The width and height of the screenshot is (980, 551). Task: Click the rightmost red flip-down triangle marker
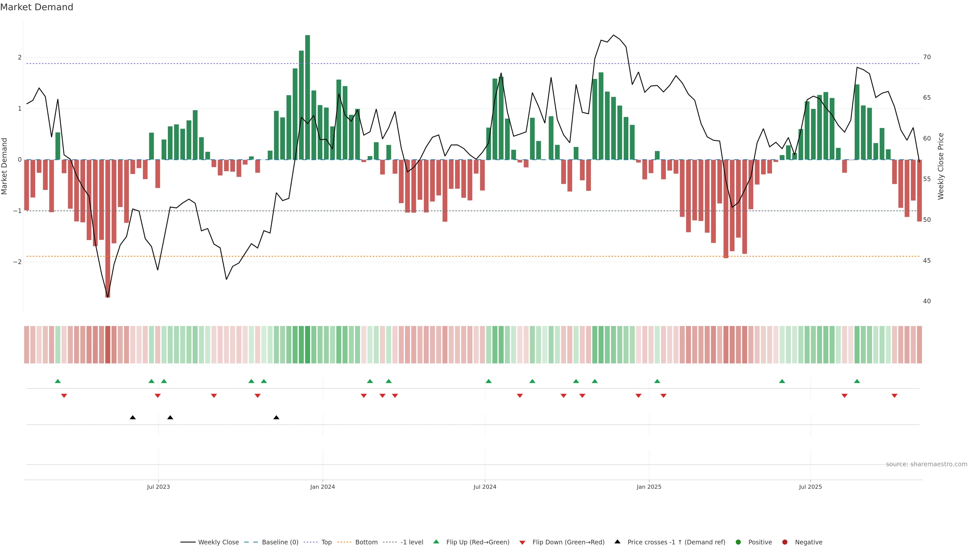point(895,396)
